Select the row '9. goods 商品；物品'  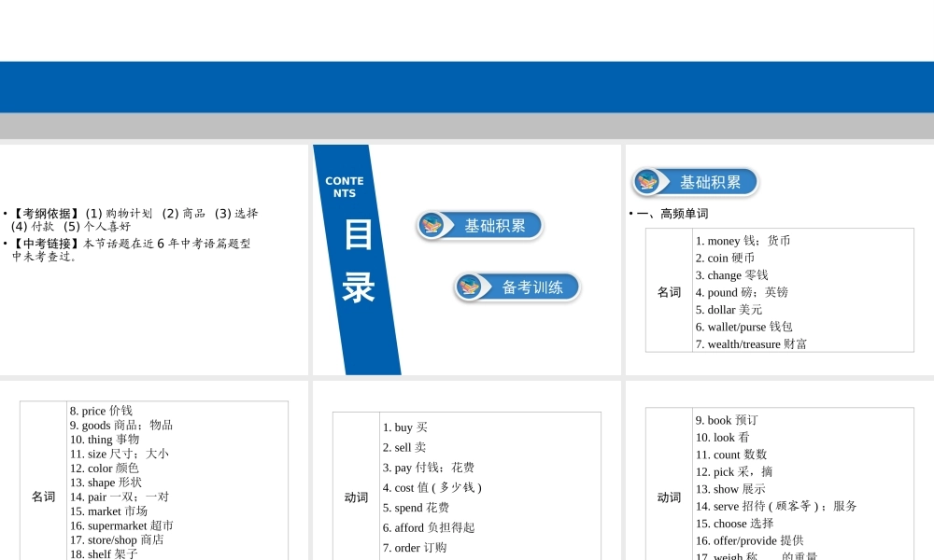click(121, 425)
